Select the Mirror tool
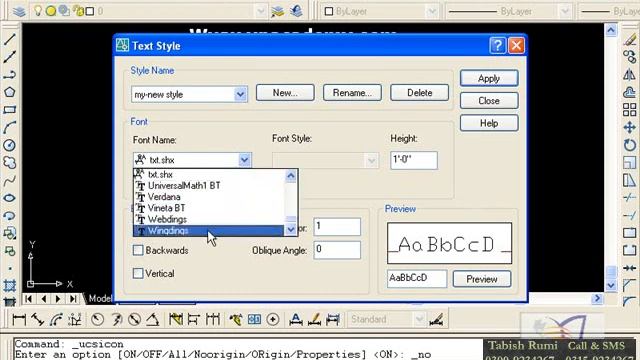The image size is (640, 360). point(629,75)
